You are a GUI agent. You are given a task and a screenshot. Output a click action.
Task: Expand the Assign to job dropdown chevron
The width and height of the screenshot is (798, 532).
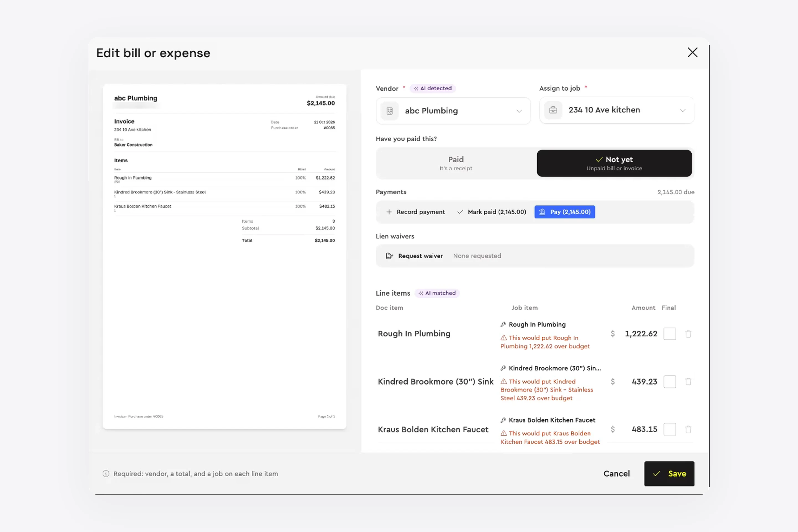pyautogui.click(x=683, y=110)
